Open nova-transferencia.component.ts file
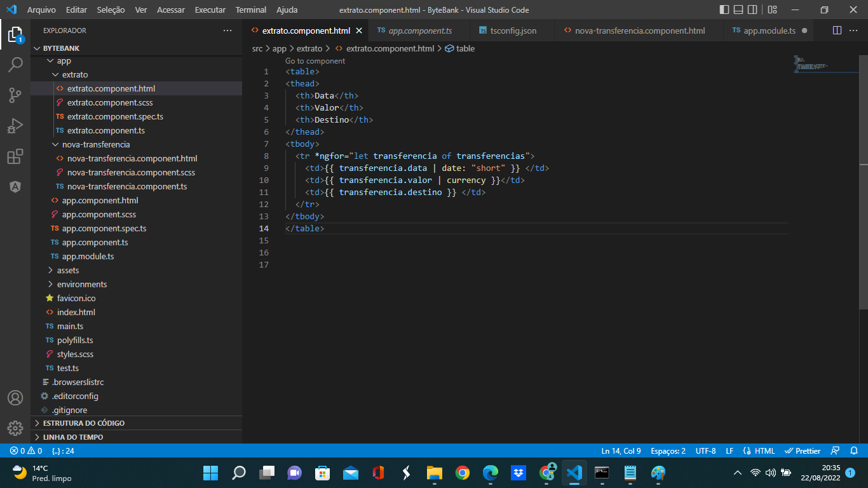Screen dimensions: 868x488 [136, 187]
